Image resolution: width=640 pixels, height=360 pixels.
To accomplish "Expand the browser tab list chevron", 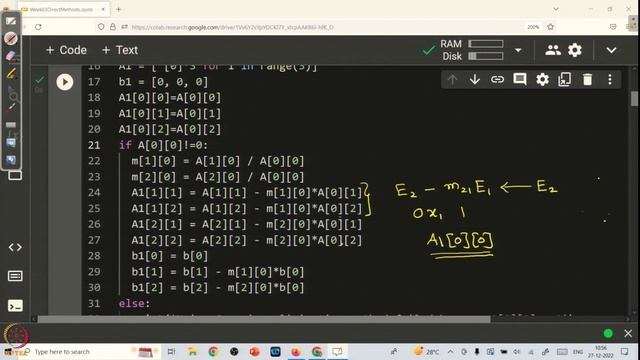I will coord(556,9).
